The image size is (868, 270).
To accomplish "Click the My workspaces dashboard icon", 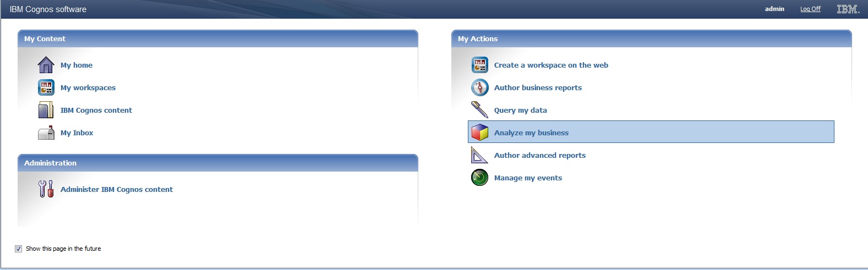I will pyautogui.click(x=46, y=87).
